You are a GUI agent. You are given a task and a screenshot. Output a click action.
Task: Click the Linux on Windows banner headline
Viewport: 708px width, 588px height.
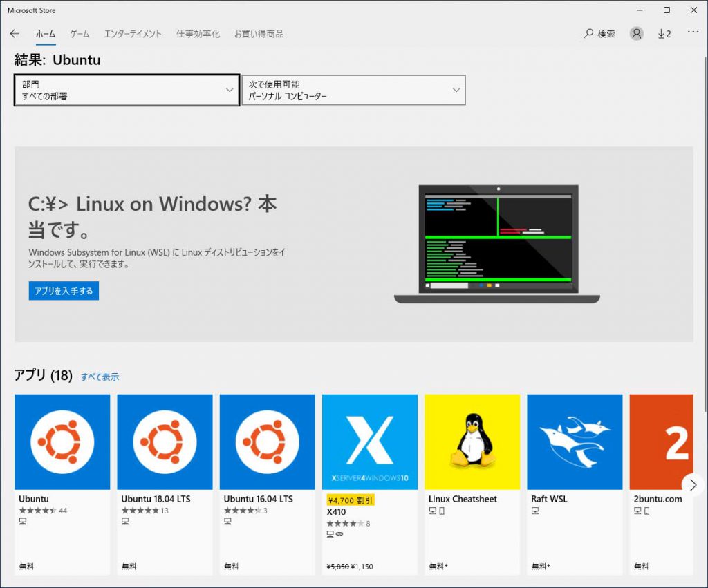tap(153, 216)
